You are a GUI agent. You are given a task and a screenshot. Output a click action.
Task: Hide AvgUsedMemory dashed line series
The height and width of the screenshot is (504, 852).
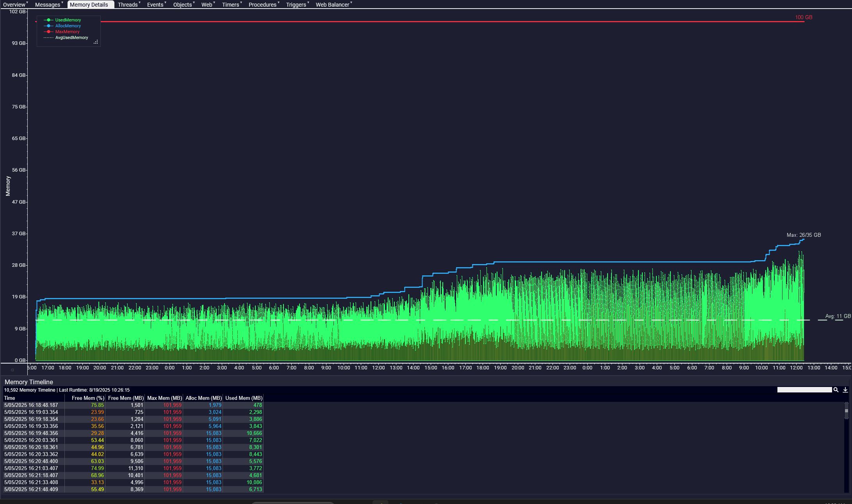click(71, 37)
